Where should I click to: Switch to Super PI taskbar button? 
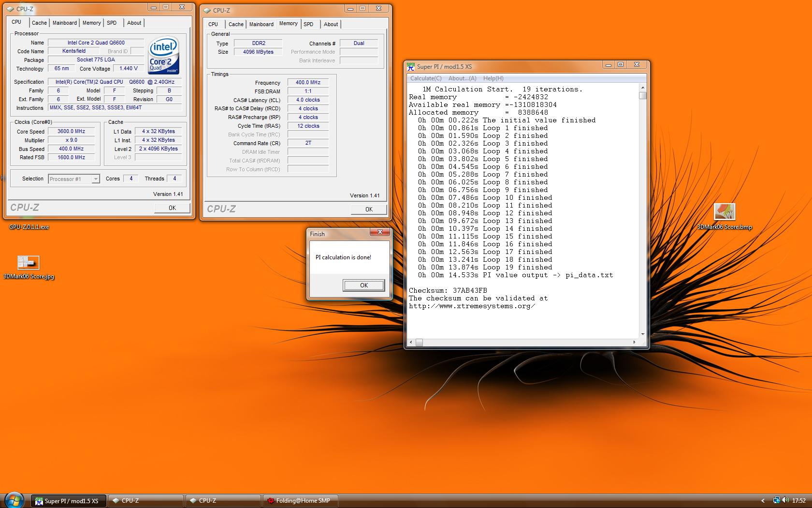pyautogui.click(x=68, y=501)
